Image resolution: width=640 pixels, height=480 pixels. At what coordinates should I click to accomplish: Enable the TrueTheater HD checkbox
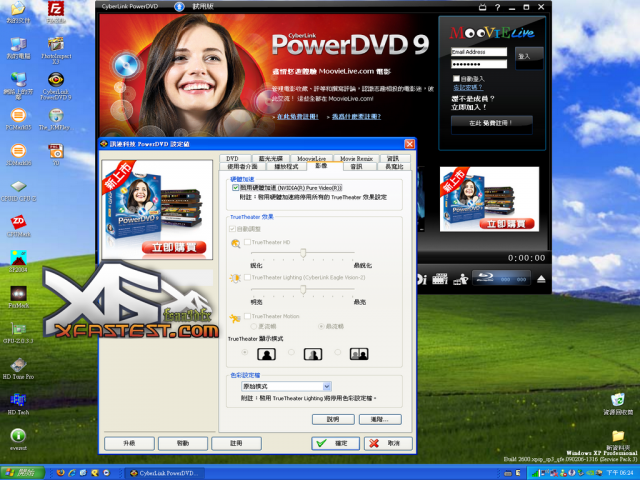(x=247, y=242)
